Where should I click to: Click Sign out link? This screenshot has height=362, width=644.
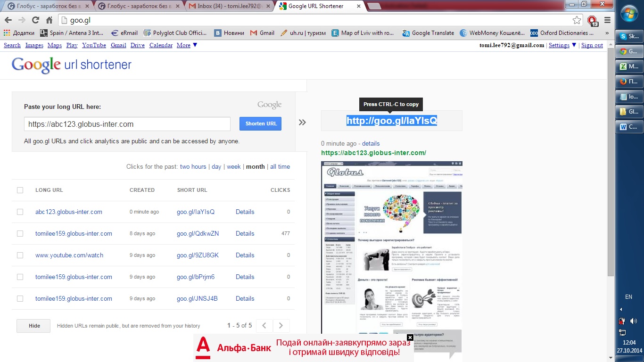tap(592, 45)
